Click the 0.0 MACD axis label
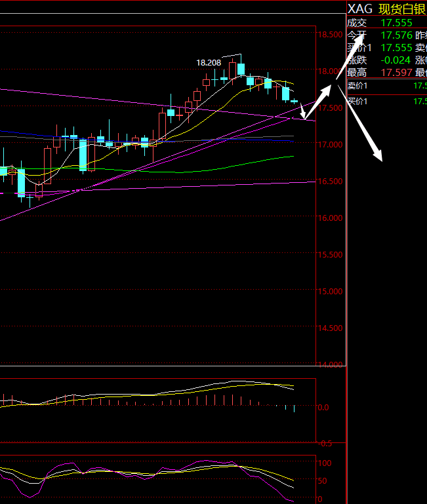 coord(323,408)
